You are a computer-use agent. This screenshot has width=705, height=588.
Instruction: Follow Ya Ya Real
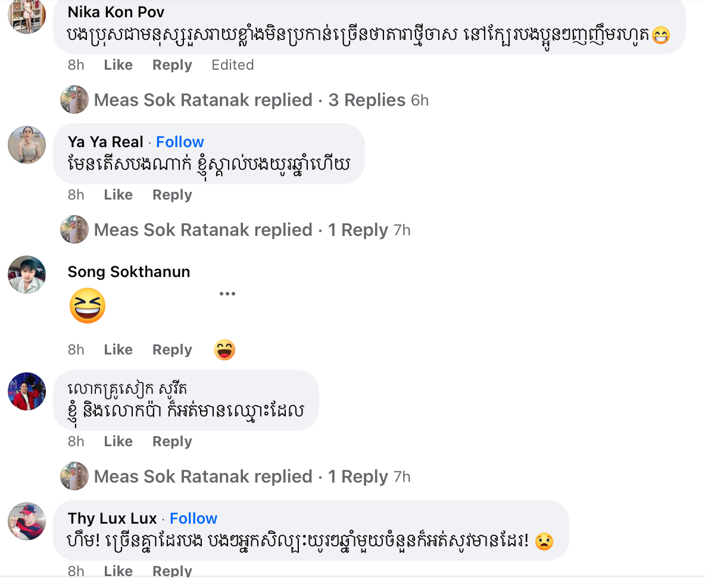click(x=180, y=142)
